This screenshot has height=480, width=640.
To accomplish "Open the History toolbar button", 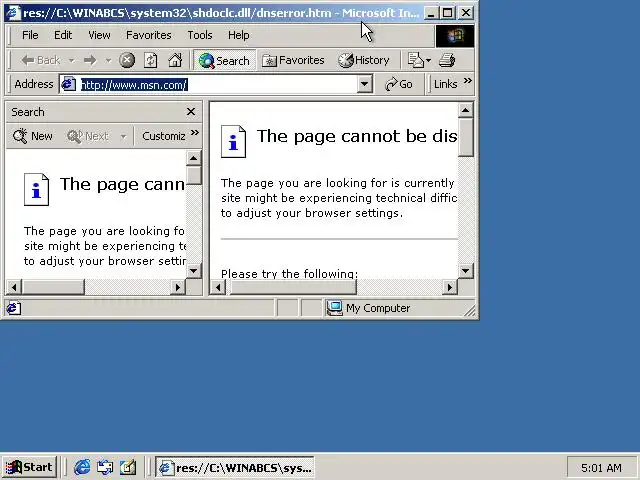I will [364, 60].
